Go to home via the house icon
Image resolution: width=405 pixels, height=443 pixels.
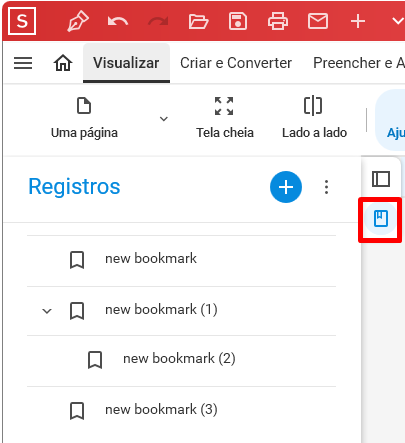click(x=63, y=63)
